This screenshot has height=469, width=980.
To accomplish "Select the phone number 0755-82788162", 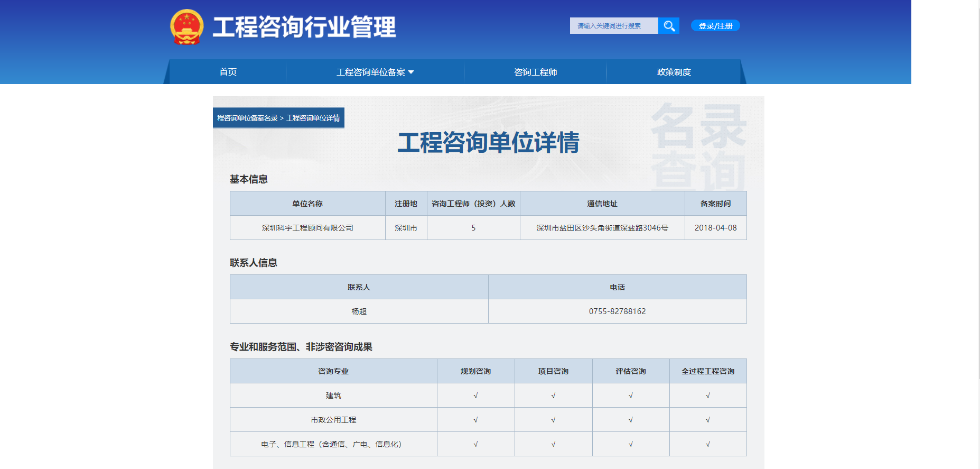I will coord(618,311).
